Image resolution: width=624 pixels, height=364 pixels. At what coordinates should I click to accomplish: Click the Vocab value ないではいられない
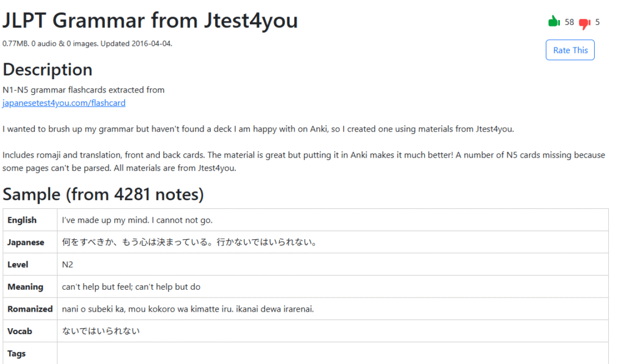(x=101, y=331)
